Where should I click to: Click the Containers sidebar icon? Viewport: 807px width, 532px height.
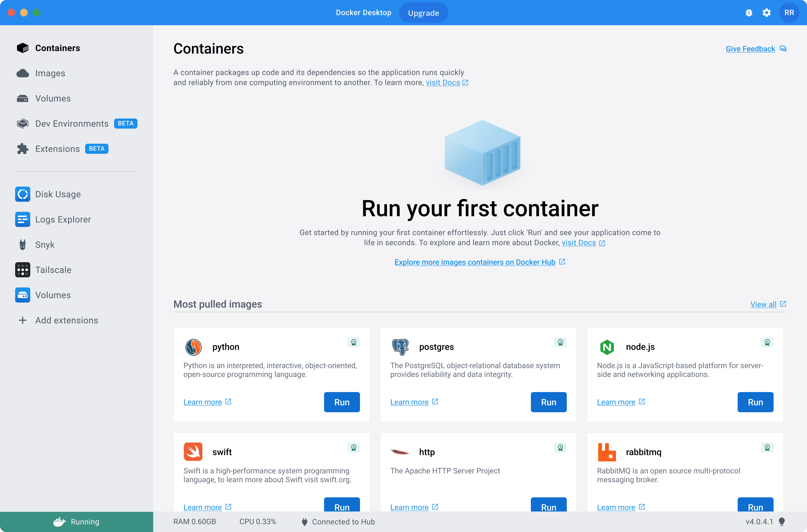[23, 48]
